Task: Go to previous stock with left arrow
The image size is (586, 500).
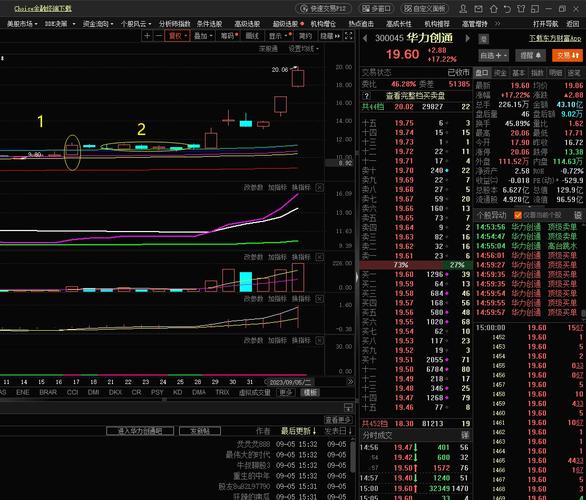Action: [365, 38]
